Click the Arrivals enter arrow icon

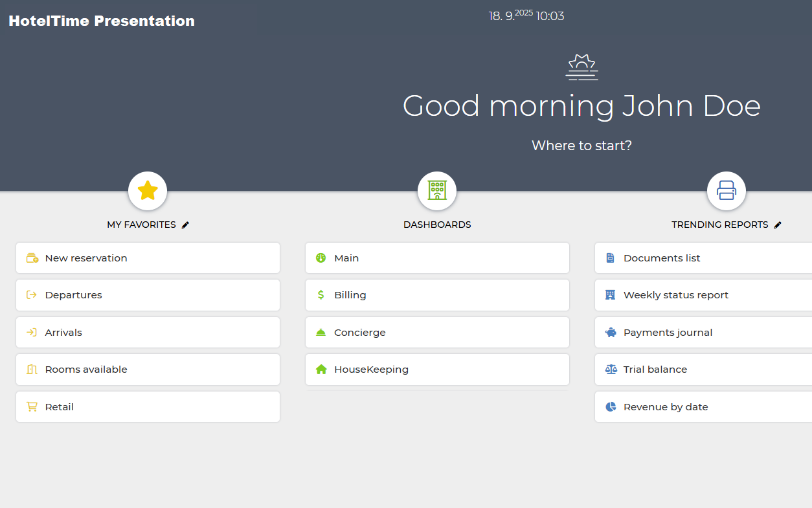[32, 333]
